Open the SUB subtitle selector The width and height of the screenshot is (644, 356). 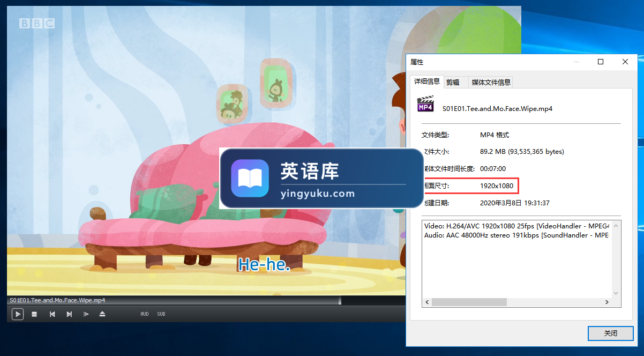[161, 314]
